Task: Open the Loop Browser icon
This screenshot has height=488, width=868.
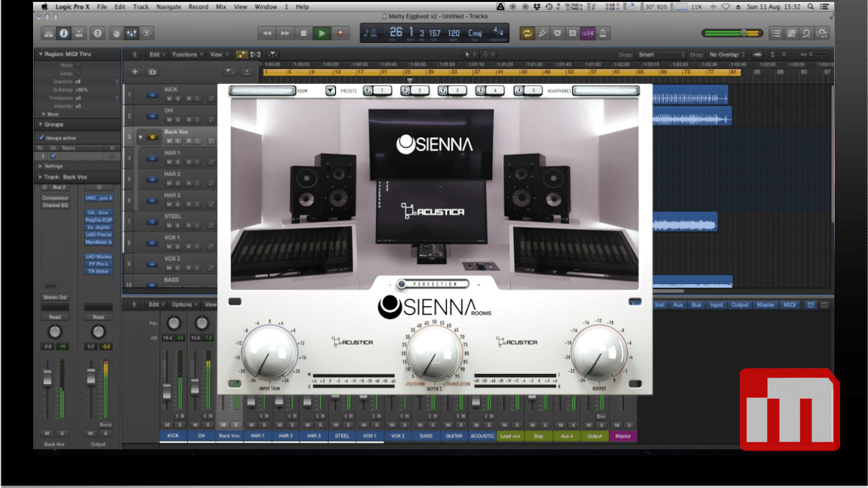Action: tap(807, 33)
